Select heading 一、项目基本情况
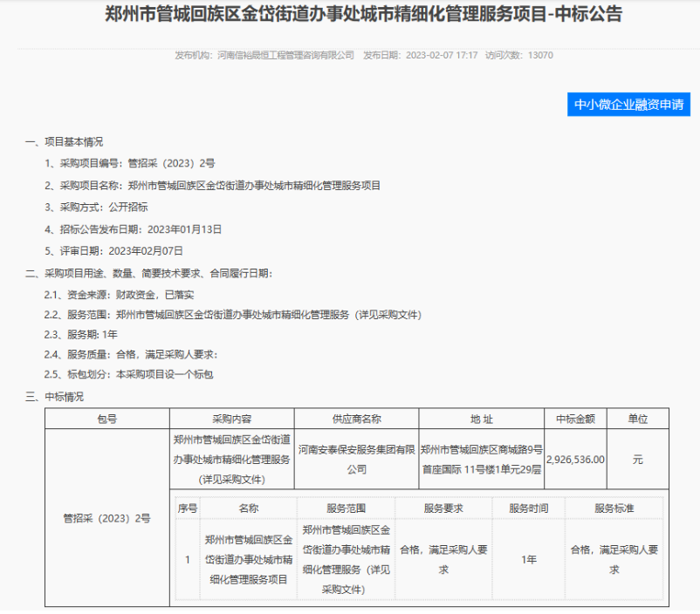The image size is (700, 614). (x=65, y=142)
